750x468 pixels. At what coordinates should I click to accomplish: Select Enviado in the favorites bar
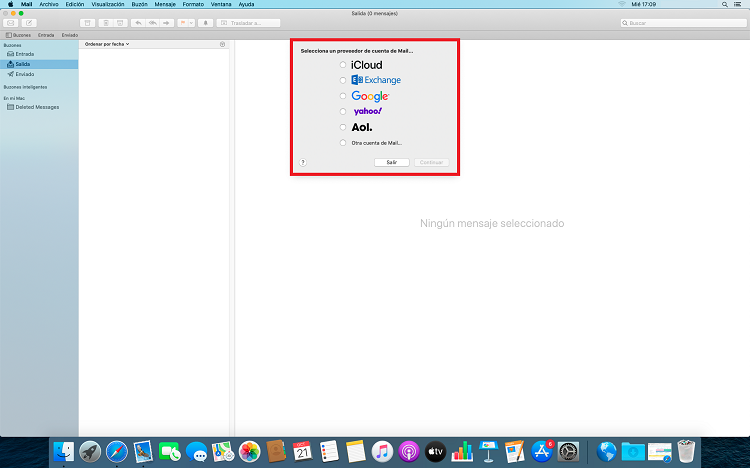tap(70, 35)
